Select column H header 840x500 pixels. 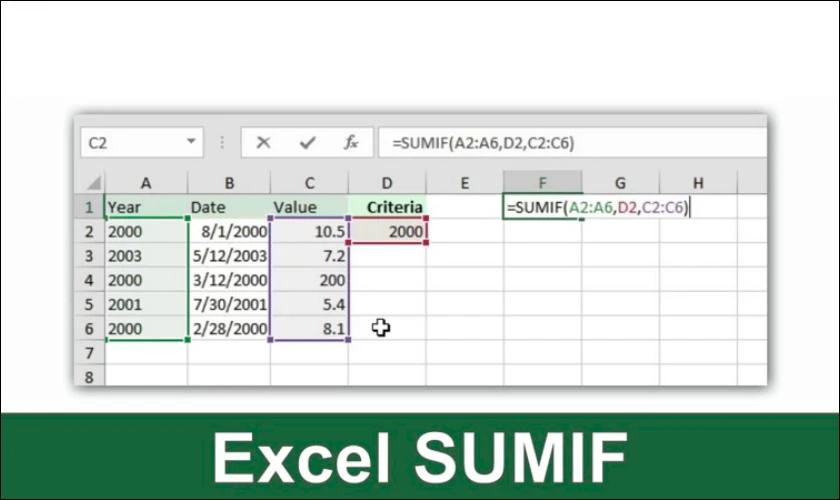(698, 183)
